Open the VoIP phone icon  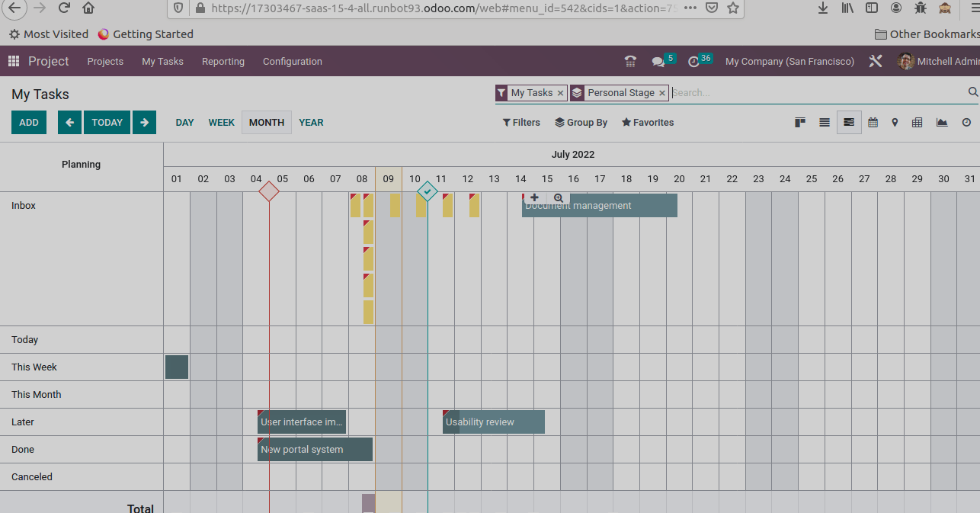tap(630, 61)
